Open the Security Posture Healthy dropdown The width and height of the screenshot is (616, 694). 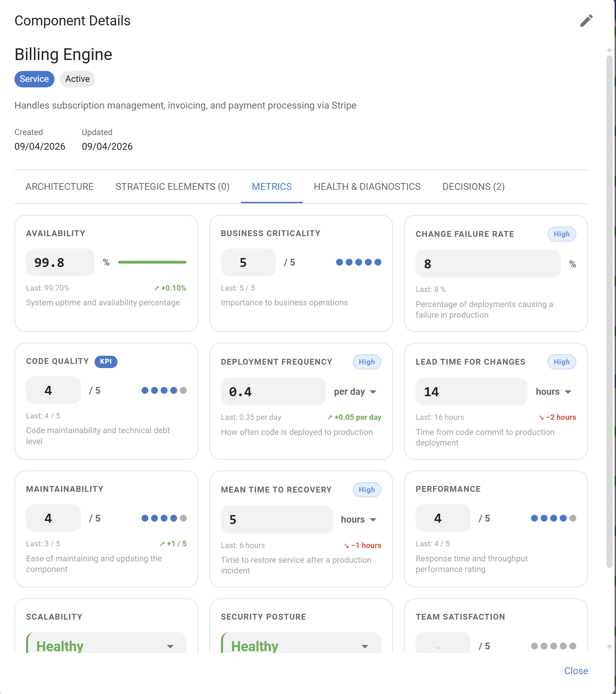(301, 643)
